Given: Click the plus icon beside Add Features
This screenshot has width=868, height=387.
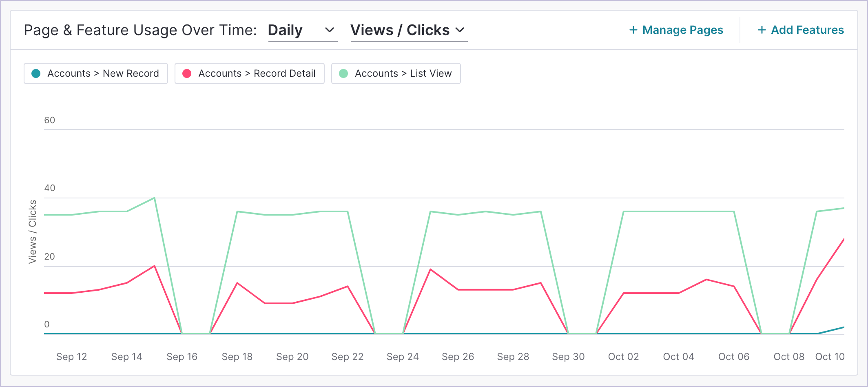Looking at the screenshot, I should [762, 30].
